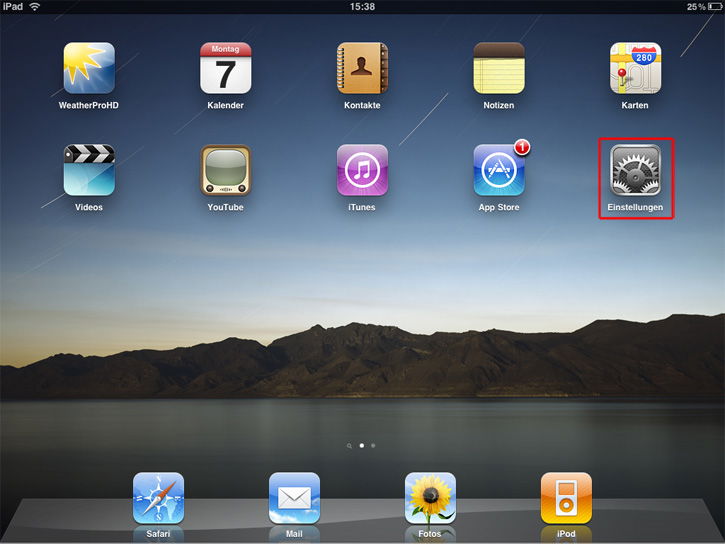Tap the red update badge on App Store
Image resolution: width=725 pixels, height=544 pixels.
(522, 147)
